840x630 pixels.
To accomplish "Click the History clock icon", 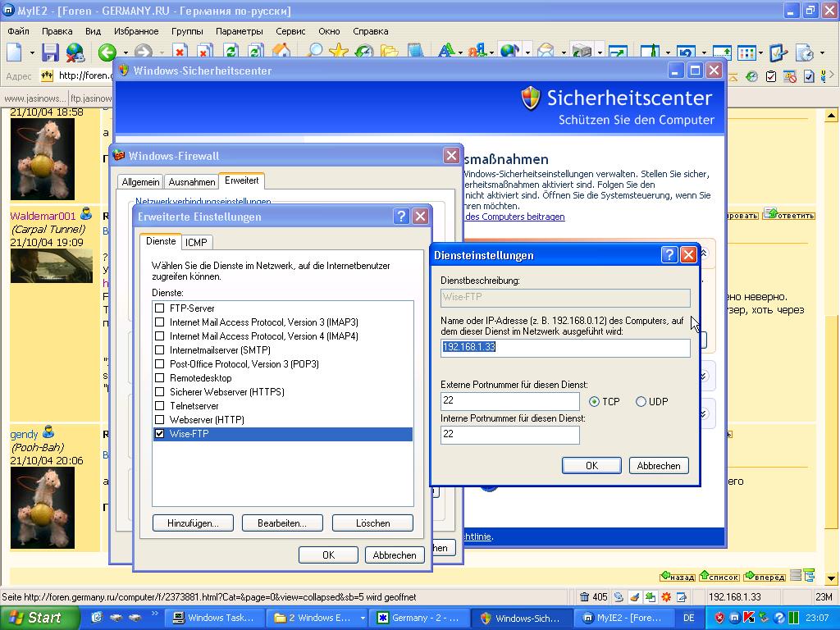I will click(364, 52).
